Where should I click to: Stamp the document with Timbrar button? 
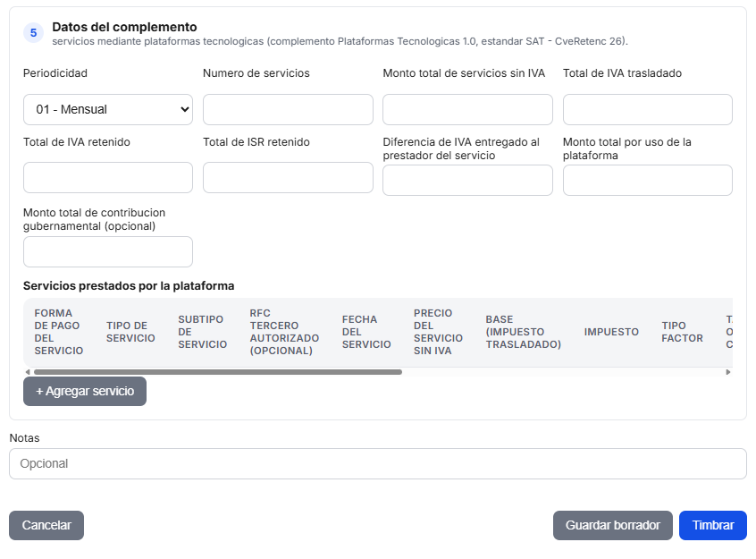(x=712, y=525)
